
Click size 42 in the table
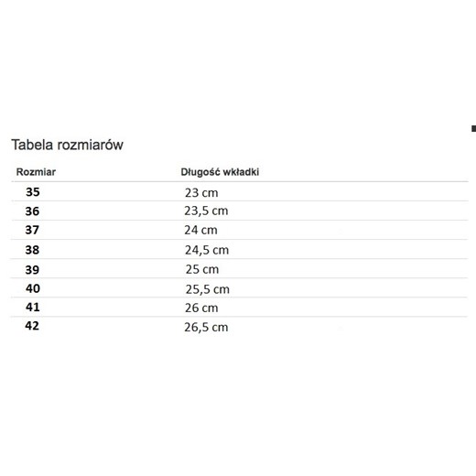click(x=32, y=326)
